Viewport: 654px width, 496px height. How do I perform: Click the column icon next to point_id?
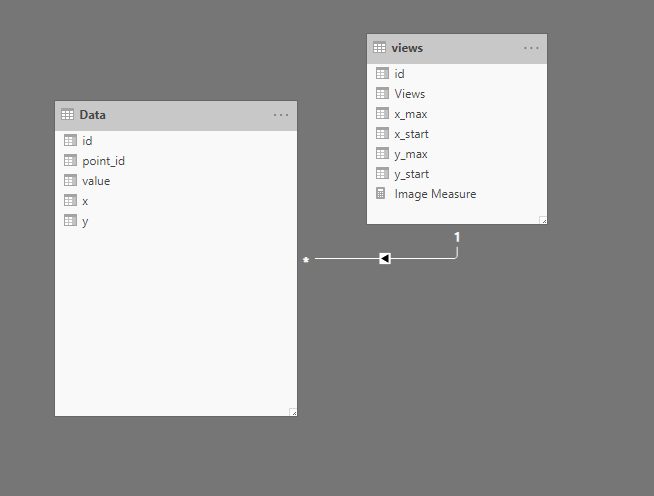tap(70, 160)
